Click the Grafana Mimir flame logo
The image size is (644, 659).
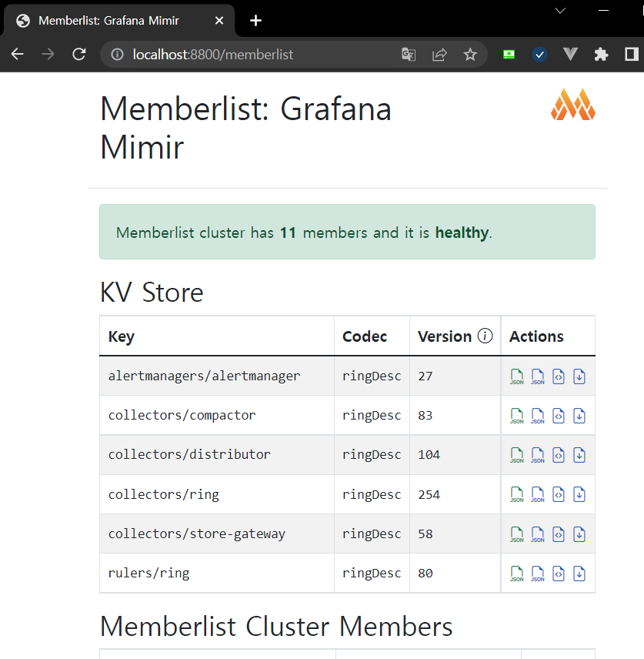(572, 104)
